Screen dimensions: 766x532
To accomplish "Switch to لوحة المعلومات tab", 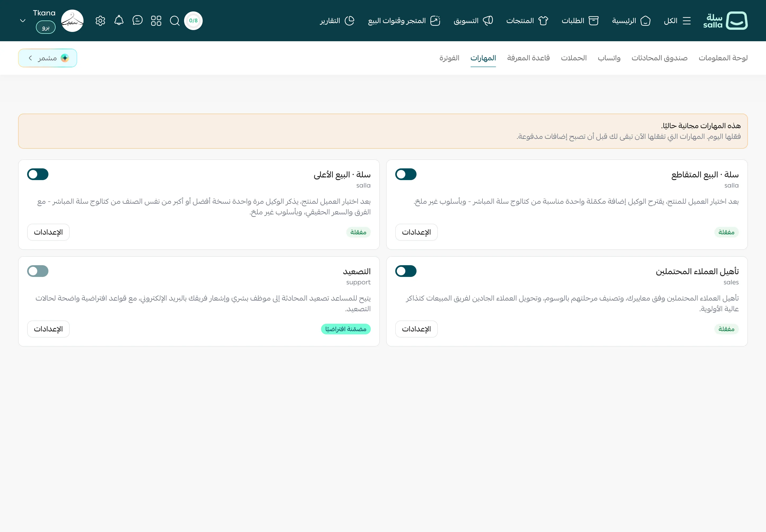I will pyautogui.click(x=723, y=58).
